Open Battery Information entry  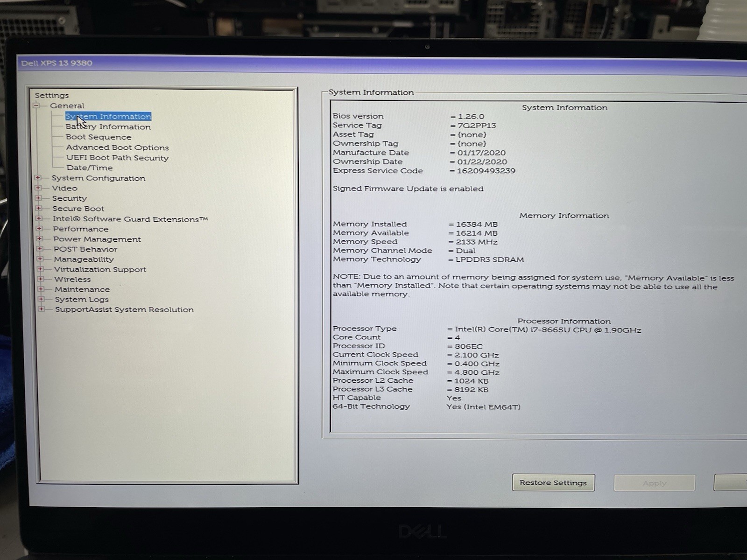pos(108,126)
